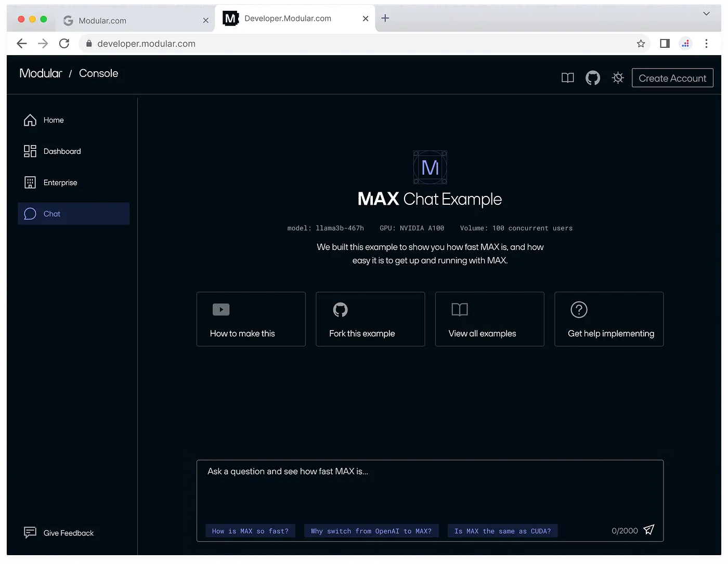Click the Modular M logo above title
This screenshot has height=564, width=728.
point(430,167)
